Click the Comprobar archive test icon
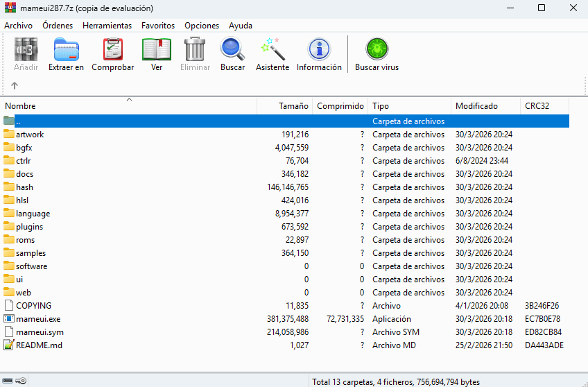This screenshot has width=588, height=387. tap(112, 49)
